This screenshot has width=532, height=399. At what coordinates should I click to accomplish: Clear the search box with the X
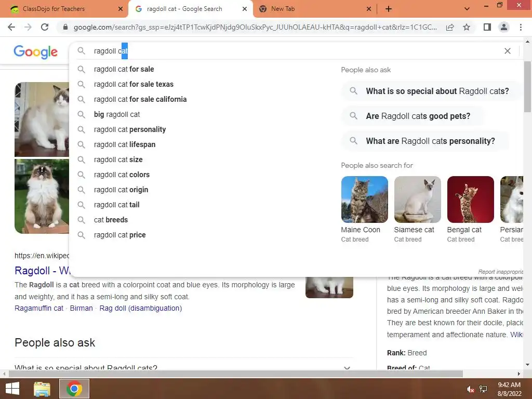(508, 51)
